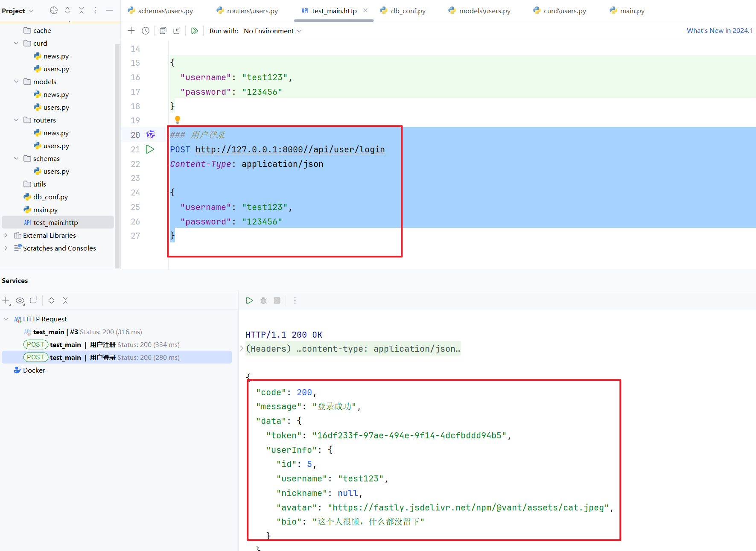This screenshot has height=551, width=756.
Task: Toggle the eye view options in Services
Action: [20, 300]
